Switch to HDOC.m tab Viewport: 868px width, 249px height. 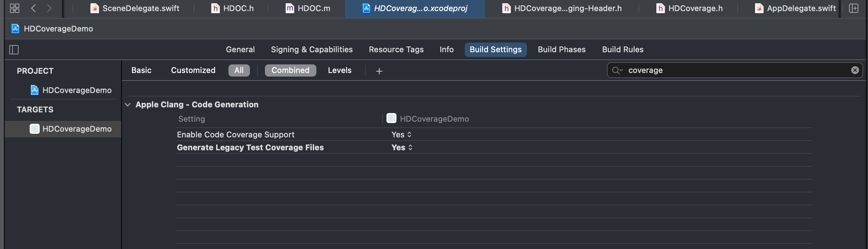(x=308, y=8)
